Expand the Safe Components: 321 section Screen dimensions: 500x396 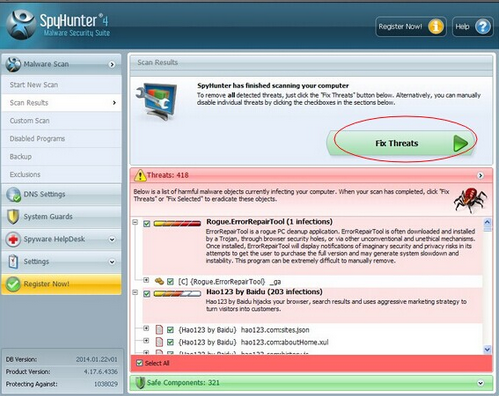480,383
